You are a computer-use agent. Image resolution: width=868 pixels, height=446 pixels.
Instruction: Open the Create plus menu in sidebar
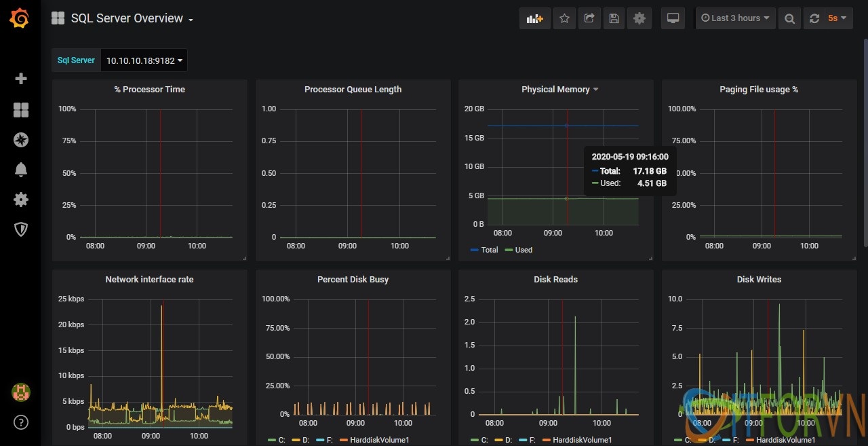(21, 79)
